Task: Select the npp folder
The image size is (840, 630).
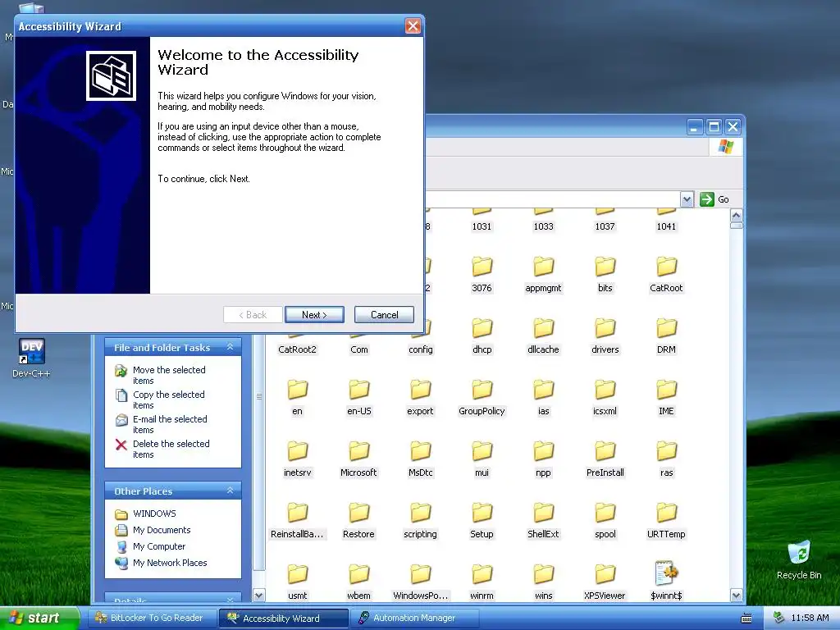Action: click(x=543, y=459)
